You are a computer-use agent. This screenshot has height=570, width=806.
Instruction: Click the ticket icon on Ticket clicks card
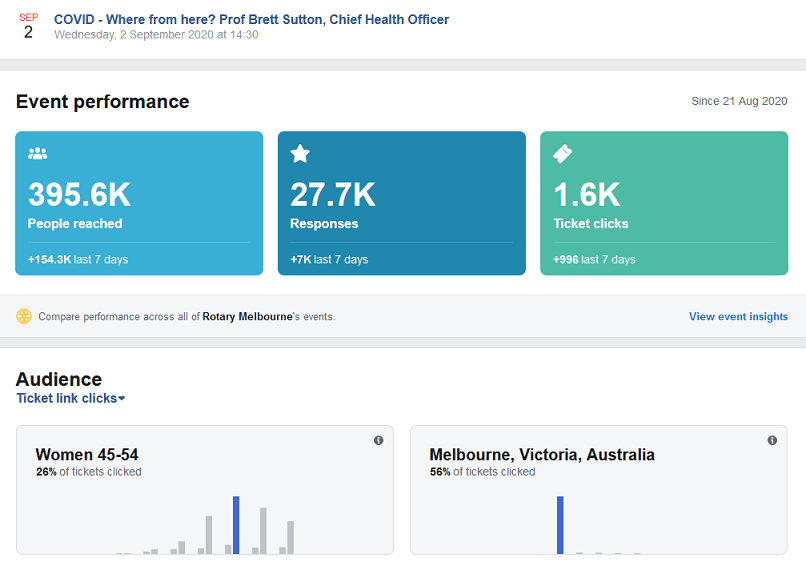click(563, 154)
